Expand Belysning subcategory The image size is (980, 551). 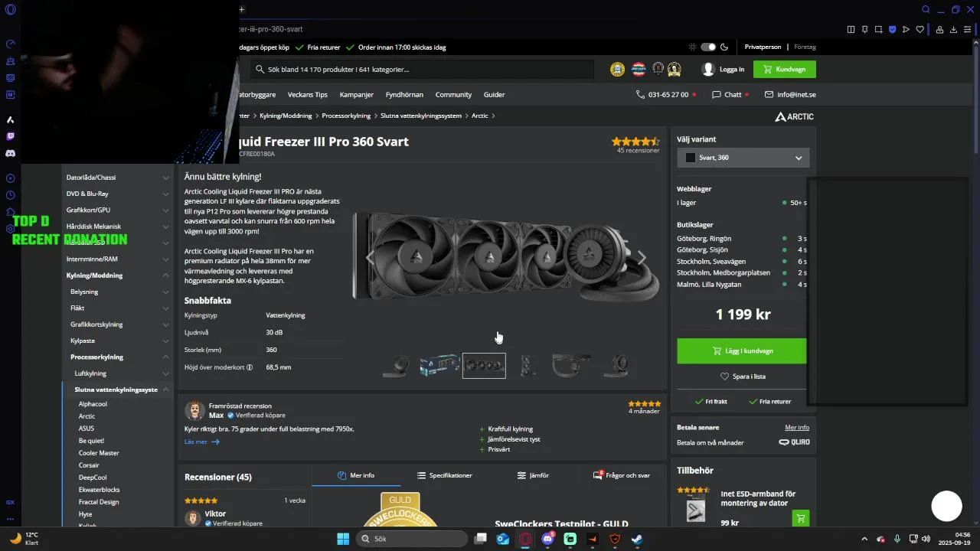(165, 292)
